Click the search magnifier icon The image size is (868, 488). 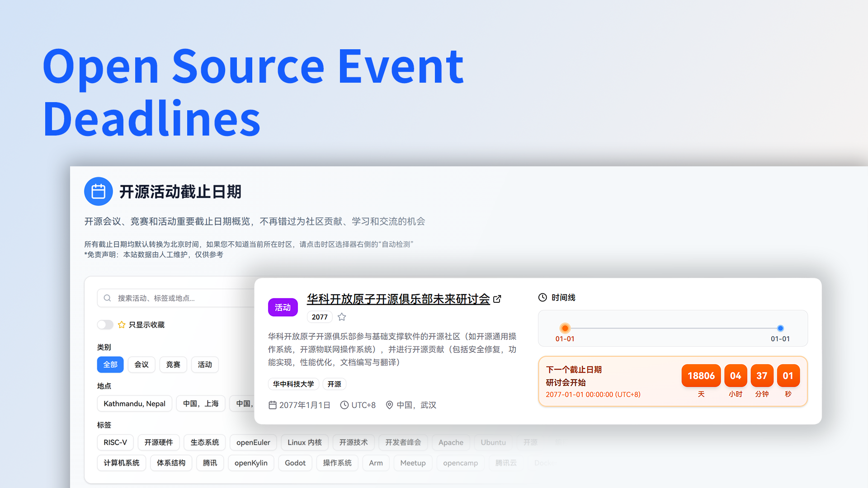108,298
